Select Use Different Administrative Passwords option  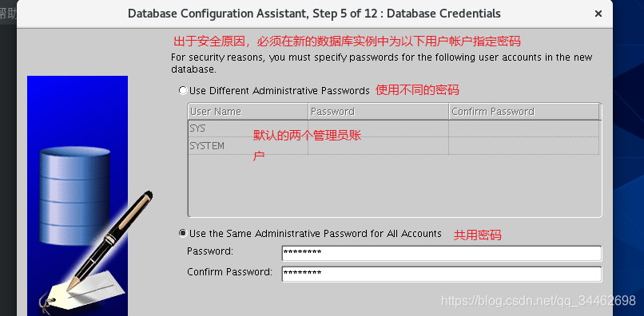pyautogui.click(x=183, y=90)
